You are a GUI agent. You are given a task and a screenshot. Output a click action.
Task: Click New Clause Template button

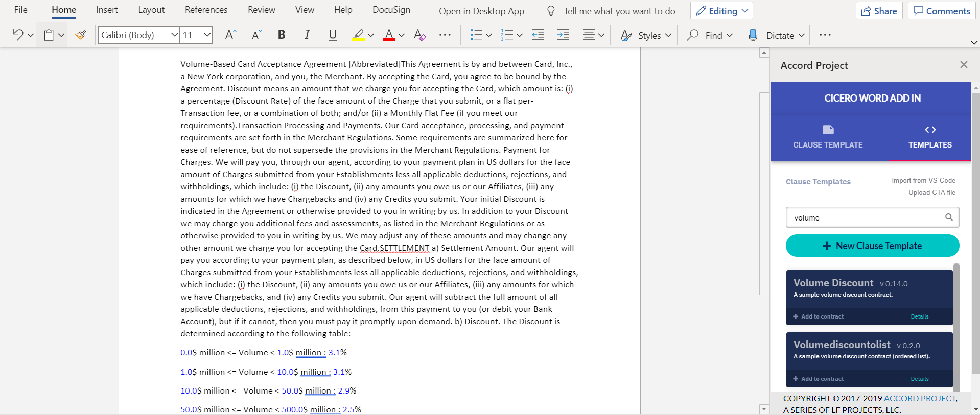click(x=872, y=246)
